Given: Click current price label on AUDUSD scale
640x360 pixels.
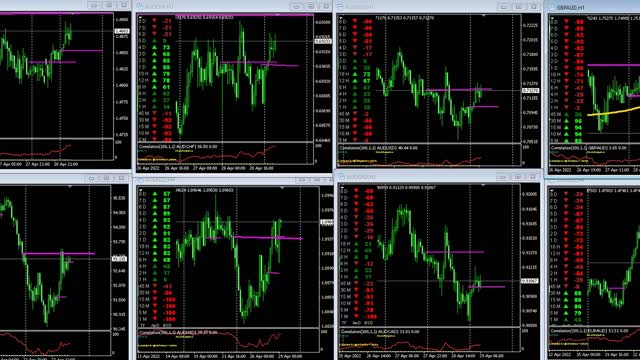Looking at the screenshot, I should coord(531,90).
